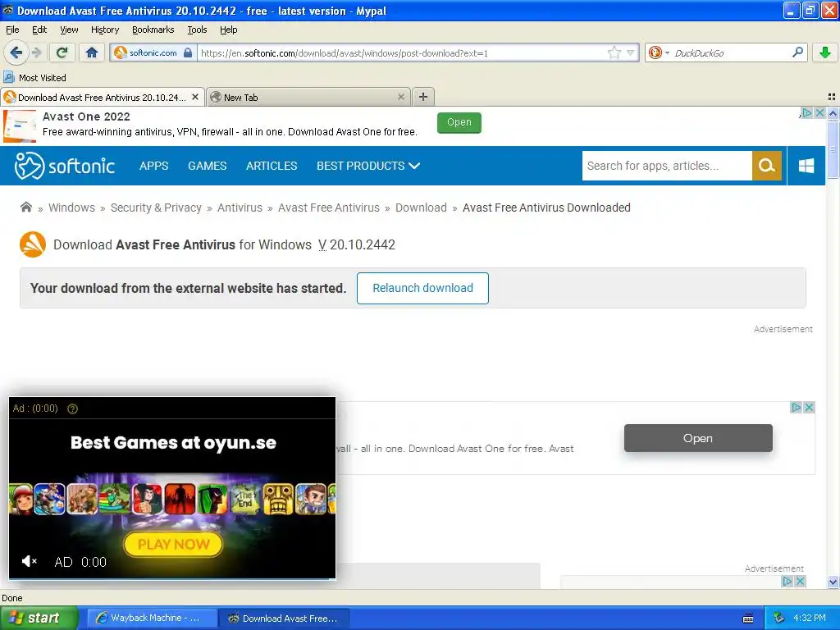The width and height of the screenshot is (840, 630).
Task: Click the gray Open button in middle ad
Action: click(698, 438)
